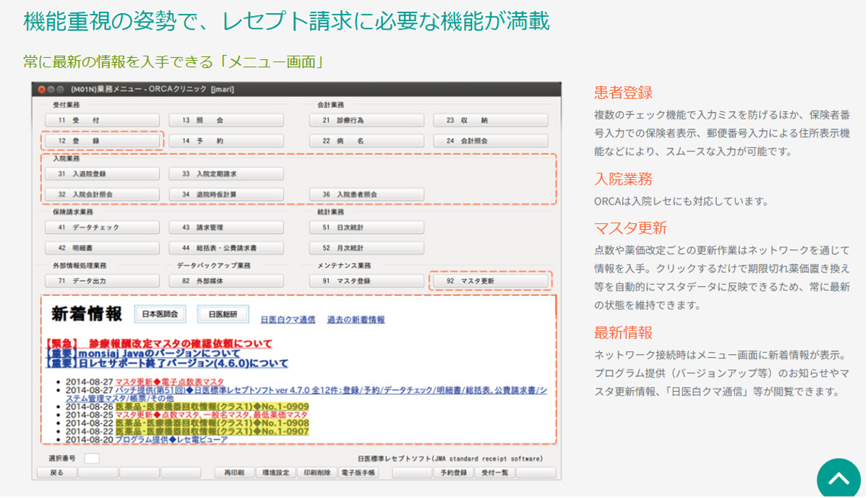Screen dimensions: 868x498
Task: Launch 92 マスタ更新 master update
Action: 490,281
